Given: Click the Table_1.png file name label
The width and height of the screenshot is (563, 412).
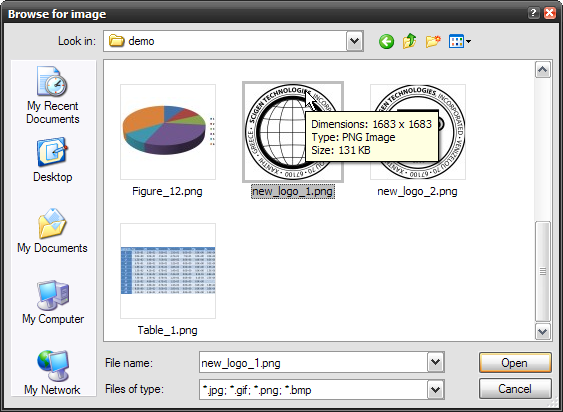Looking at the screenshot, I should (167, 330).
